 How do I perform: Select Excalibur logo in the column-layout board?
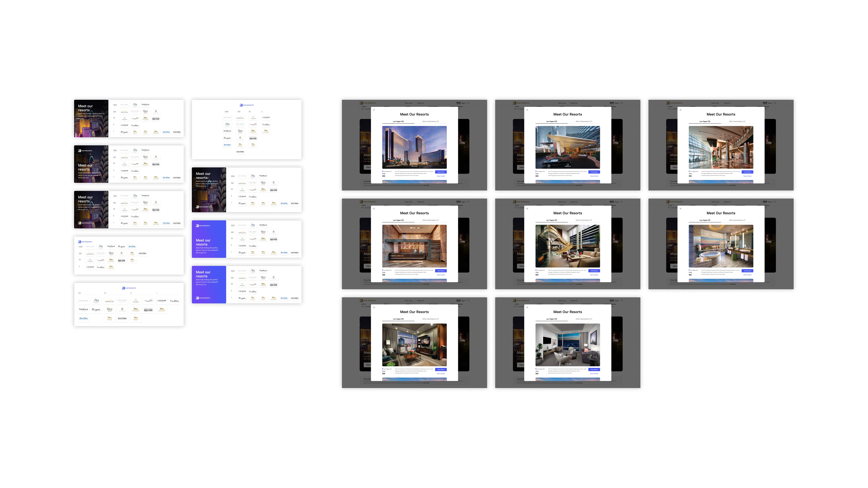(x=266, y=125)
